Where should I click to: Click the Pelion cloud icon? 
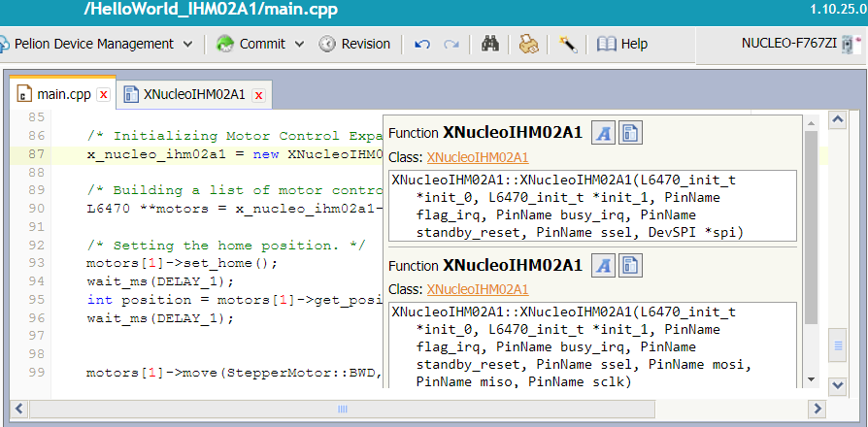(3, 44)
